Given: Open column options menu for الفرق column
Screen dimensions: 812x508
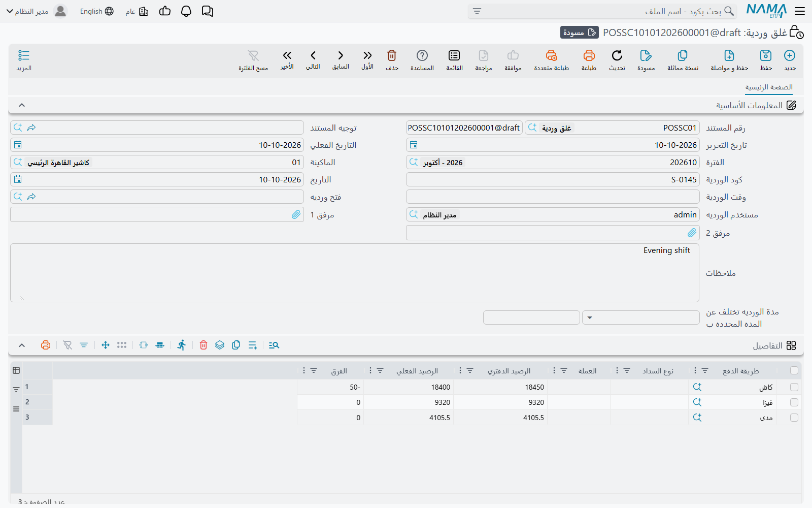Looking at the screenshot, I should coord(304,371).
